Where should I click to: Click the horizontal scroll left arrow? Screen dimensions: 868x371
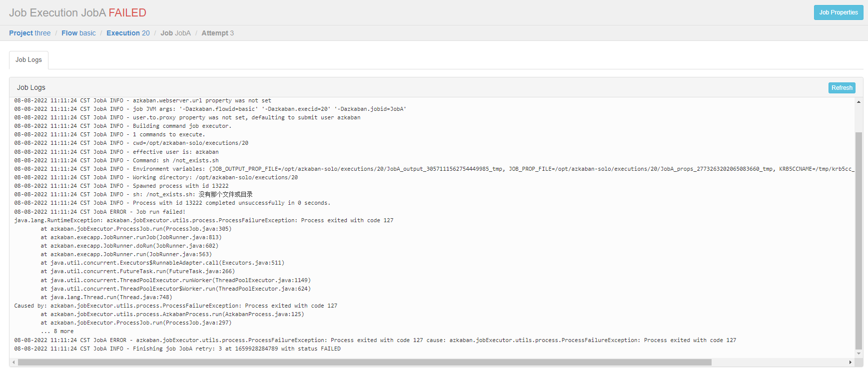[13, 362]
